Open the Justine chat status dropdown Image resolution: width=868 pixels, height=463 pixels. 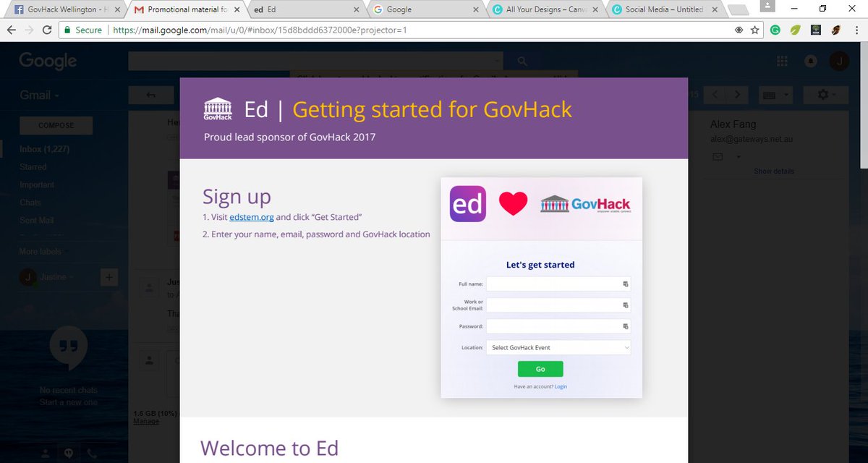click(56, 276)
